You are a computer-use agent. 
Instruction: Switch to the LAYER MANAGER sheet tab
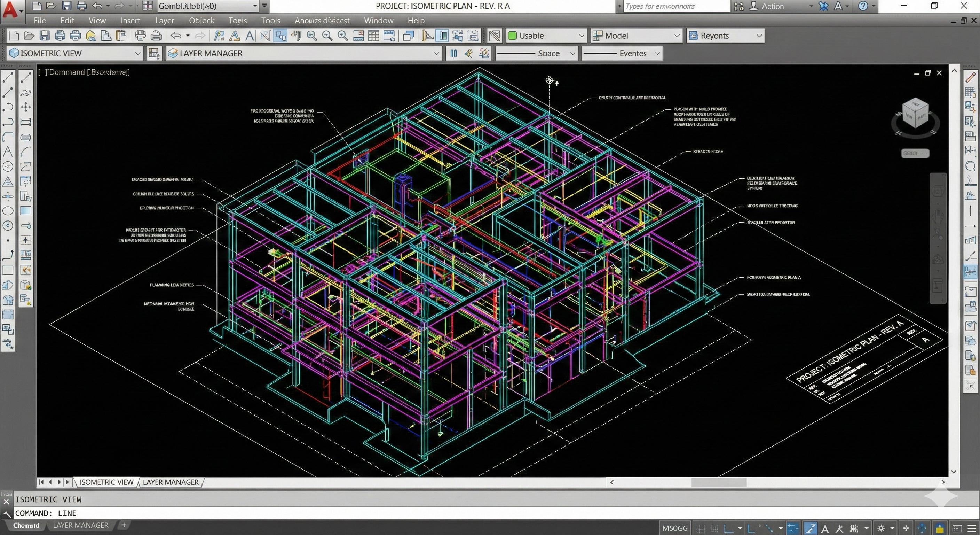point(171,482)
